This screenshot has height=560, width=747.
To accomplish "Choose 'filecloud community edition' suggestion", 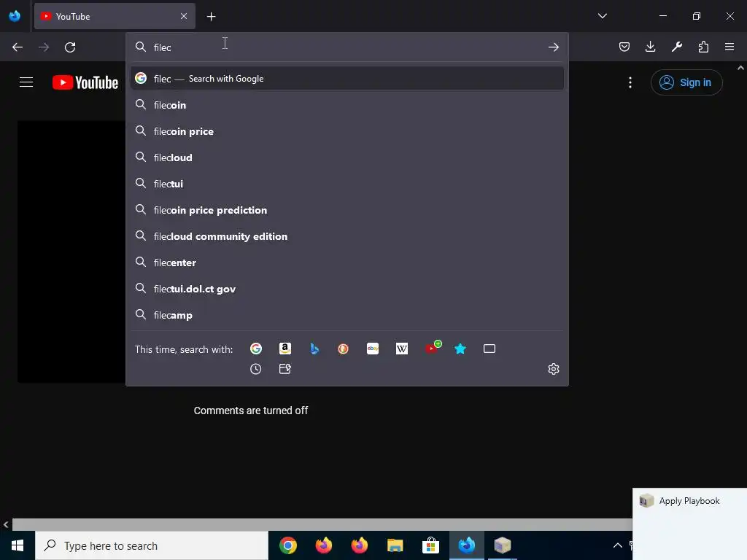I will pyautogui.click(x=347, y=236).
